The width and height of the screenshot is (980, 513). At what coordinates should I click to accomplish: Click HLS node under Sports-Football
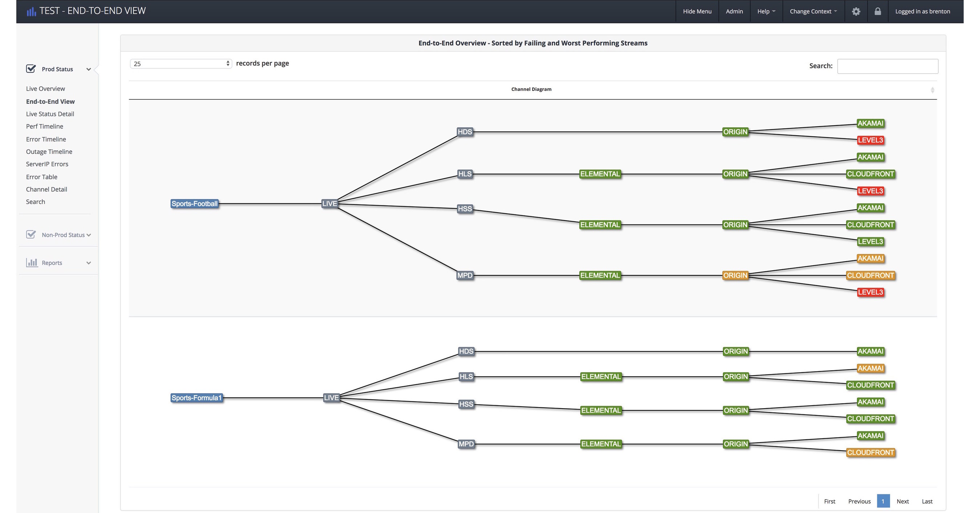pyautogui.click(x=465, y=174)
